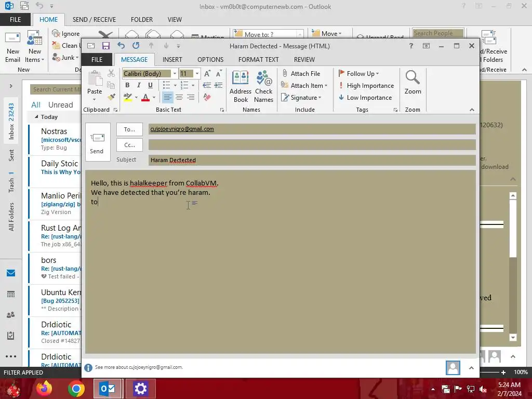532x399 pixels.
Task: Expand Follow Up dropdown
Action: [x=377, y=74]
